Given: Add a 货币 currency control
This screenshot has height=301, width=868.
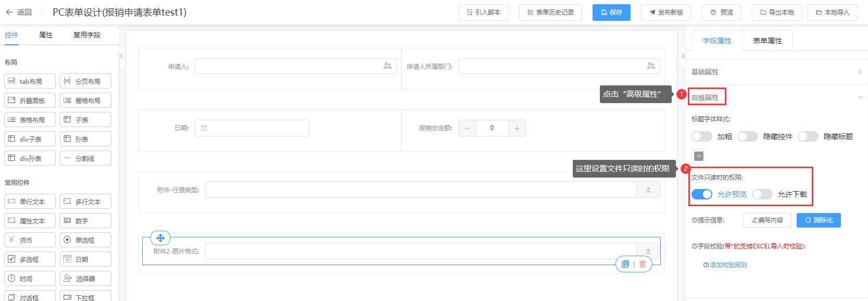Looking at the screenshot, I should tap(30, 240).
